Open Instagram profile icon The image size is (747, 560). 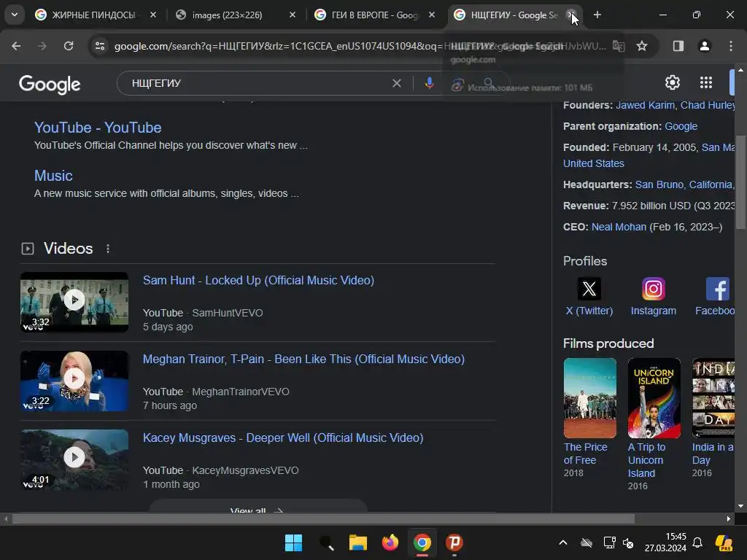653,289
